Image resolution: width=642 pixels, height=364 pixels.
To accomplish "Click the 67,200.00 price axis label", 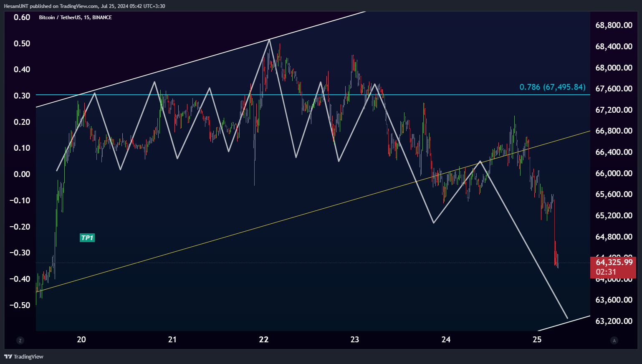I will [x=614, y=110].
